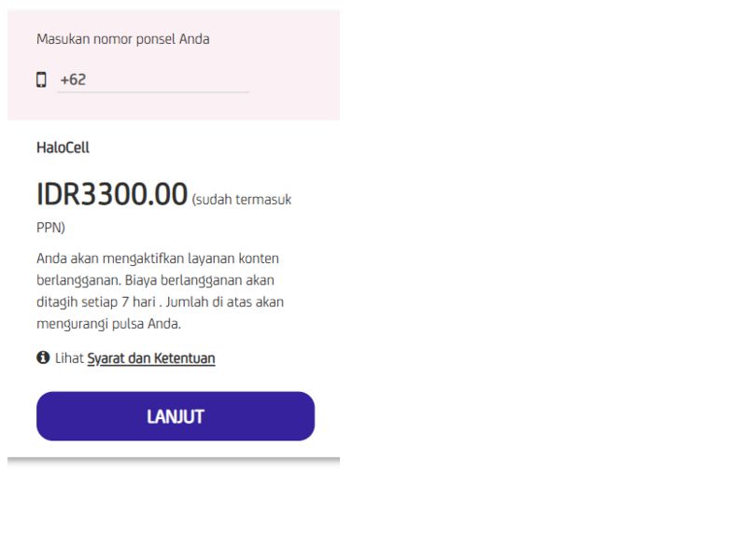This screenshot has height=560, width=747.
Task: Click the "Masukan nomor ponsel Anda" label
Action: (122, 39)
